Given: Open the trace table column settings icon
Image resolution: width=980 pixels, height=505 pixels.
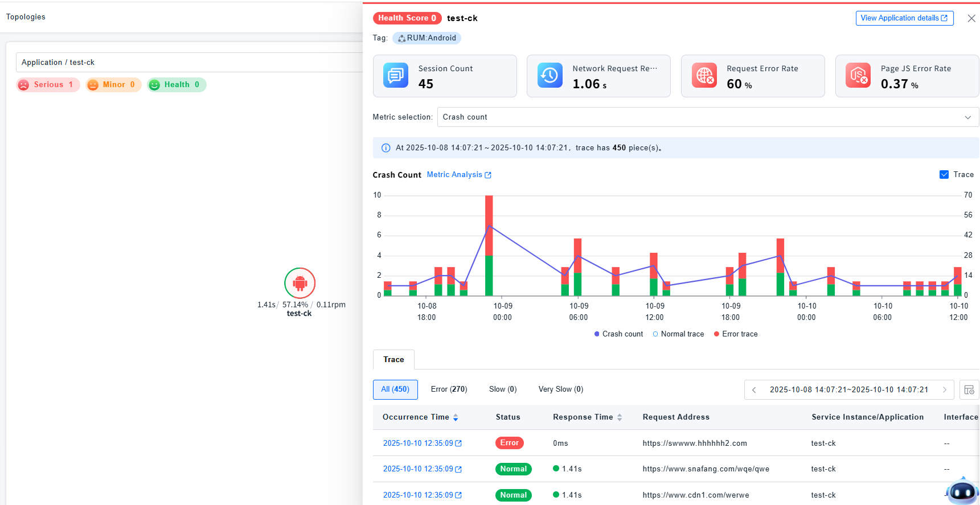Looking at the screenshot, I should pyautogui.click(x=969, y=390).
